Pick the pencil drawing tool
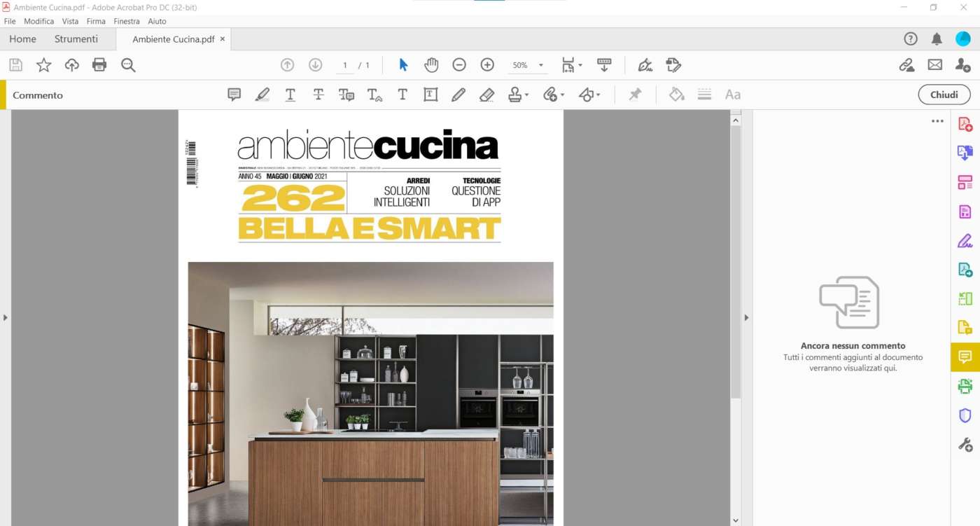 (x=458, y=95)
